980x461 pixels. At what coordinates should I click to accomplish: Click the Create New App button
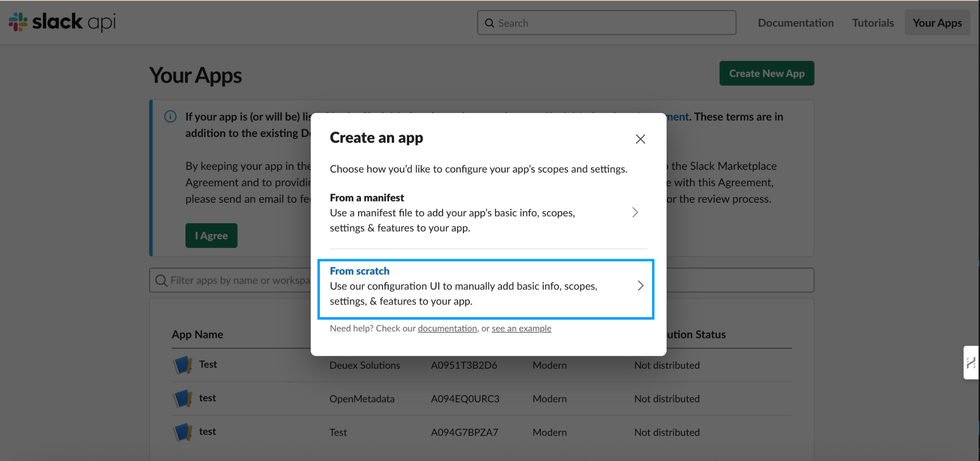click(766, 73)
